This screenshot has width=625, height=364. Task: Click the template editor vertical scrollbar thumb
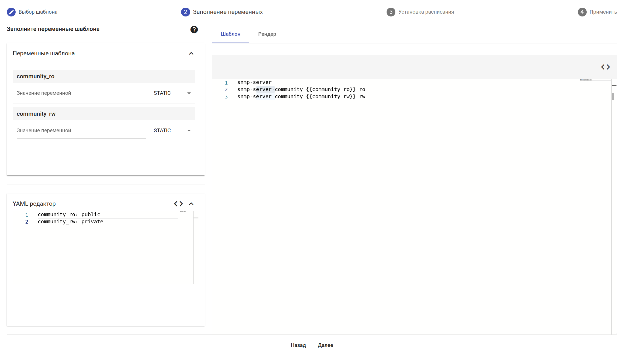(x=613, y=96)
